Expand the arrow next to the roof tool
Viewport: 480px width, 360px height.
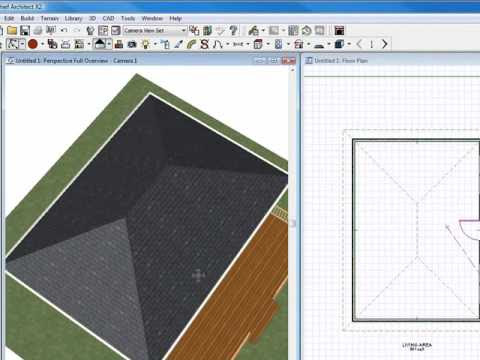coord(109,44)
